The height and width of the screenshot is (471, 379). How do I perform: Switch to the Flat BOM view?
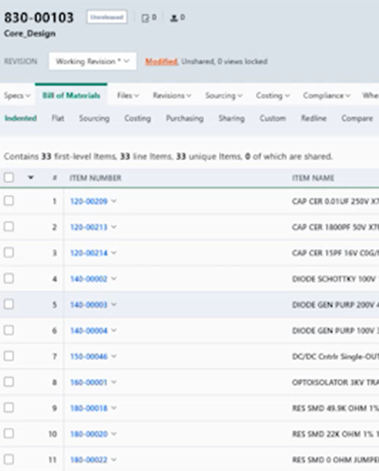(58, 118)
